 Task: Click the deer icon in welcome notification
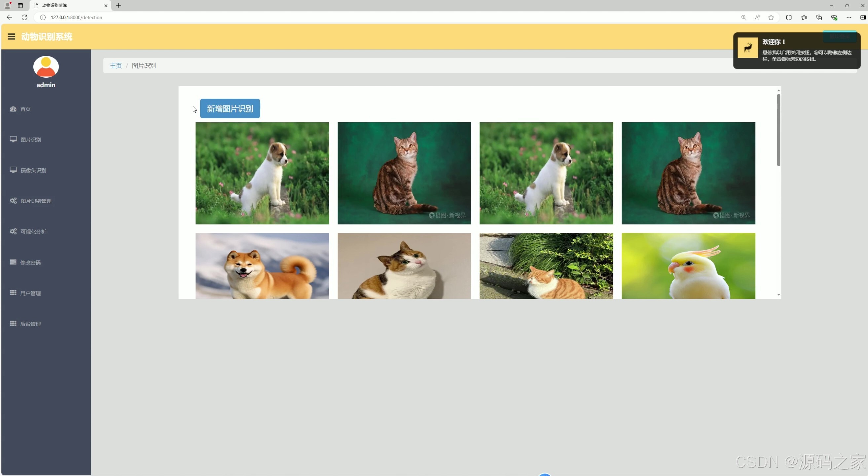(748, 48)
